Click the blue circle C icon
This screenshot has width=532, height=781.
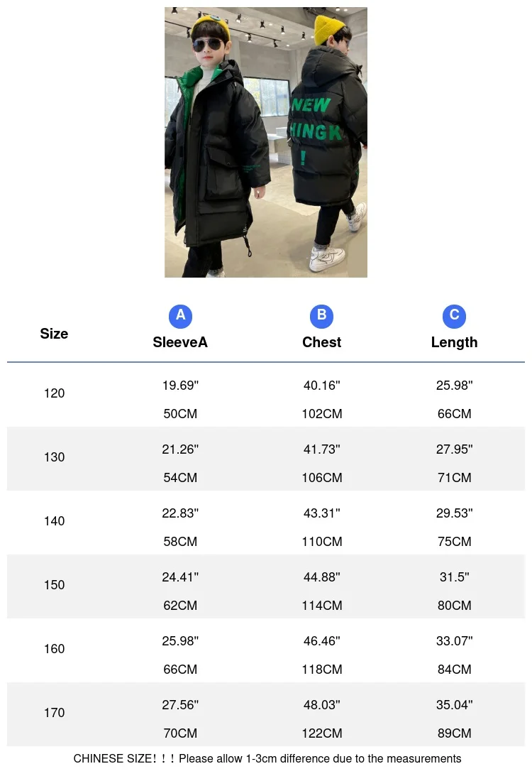[454, 315]
